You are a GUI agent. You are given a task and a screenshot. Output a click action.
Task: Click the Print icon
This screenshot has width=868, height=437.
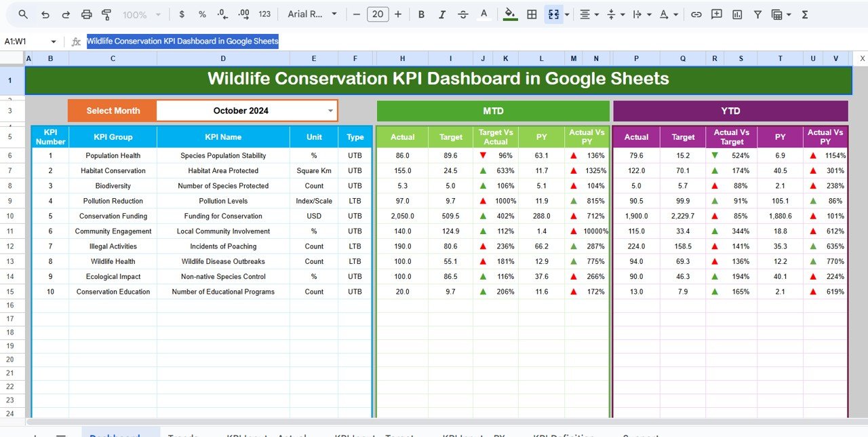86,14
